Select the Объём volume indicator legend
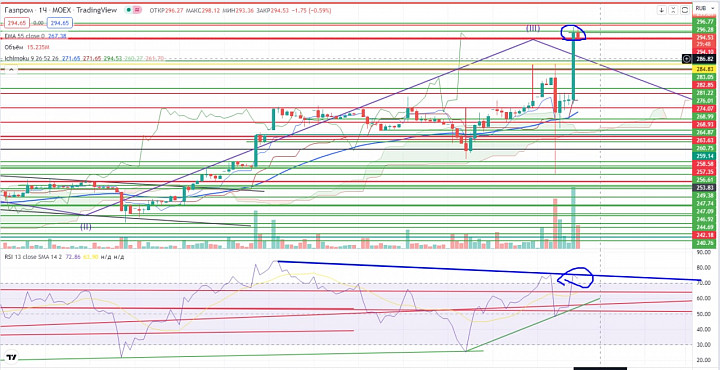Viewport: 720px width, 370px height. [27, 47]
